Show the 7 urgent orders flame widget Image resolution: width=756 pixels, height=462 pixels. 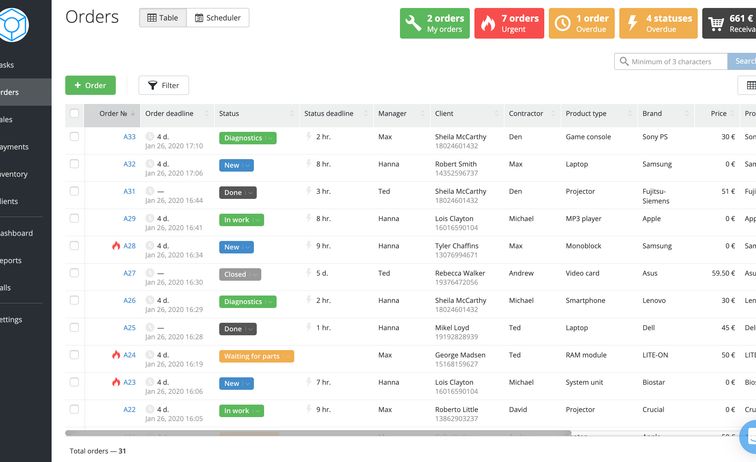[509, 24]
